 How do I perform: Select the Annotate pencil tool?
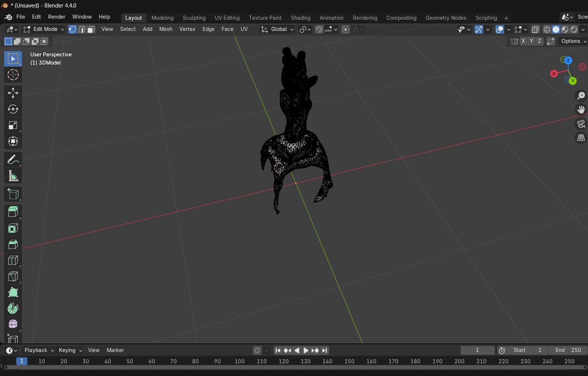click(13, 160)
